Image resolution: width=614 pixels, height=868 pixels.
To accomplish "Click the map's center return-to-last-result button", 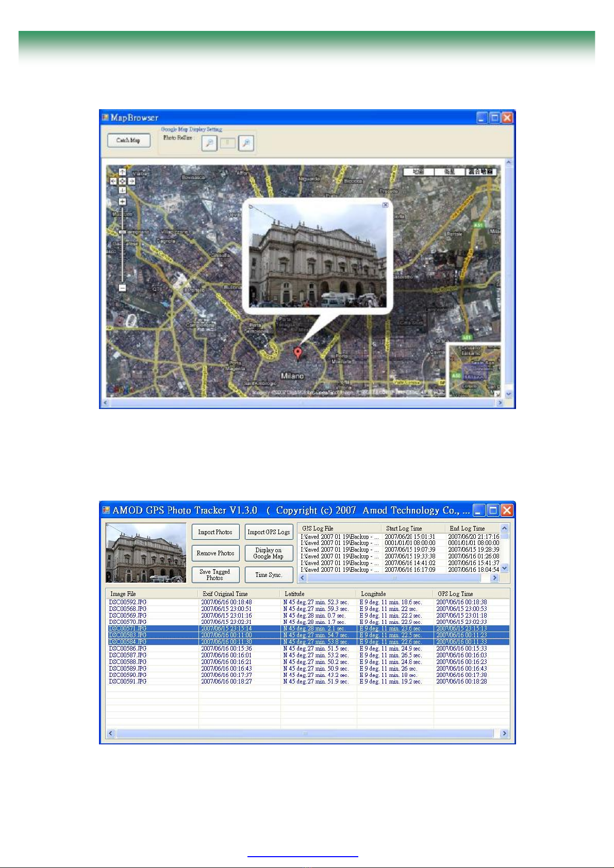I will tap(122, 181).
